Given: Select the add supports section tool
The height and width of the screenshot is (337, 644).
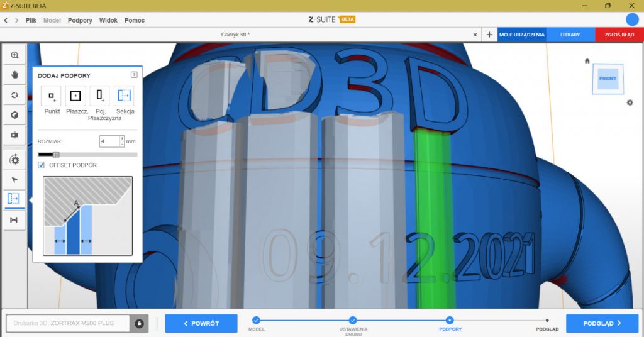Looking at the screenshot, I should [14, 199].
